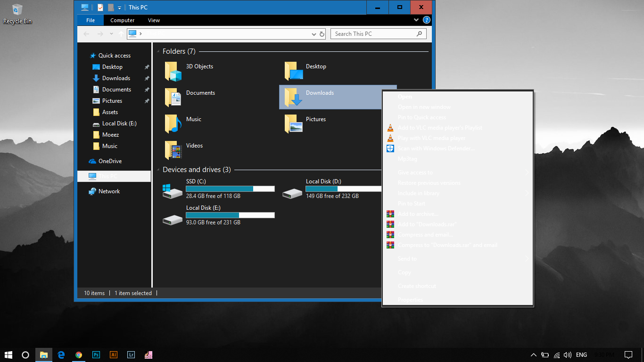
Task: Click the Refresh icon in address bar
Action: pos(322,34)
